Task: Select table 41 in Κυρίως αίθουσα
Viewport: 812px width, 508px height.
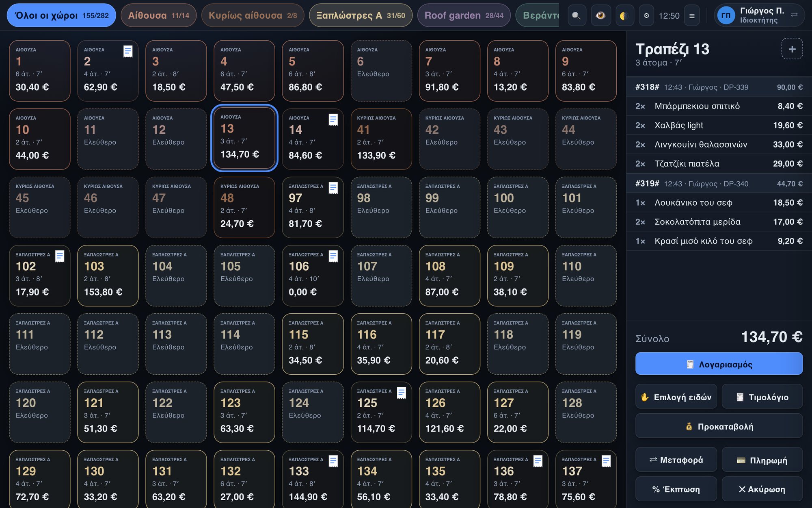Action: [x=381, y=139]
